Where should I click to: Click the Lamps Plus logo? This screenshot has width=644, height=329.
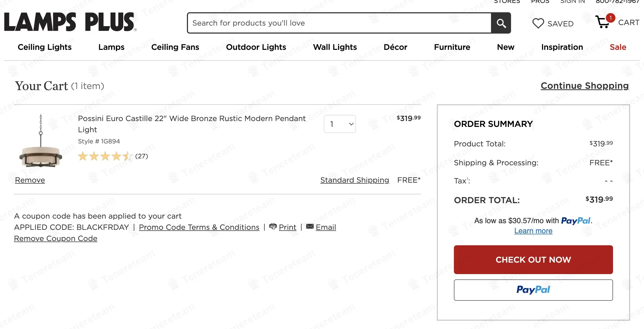(x=70, y=22)
